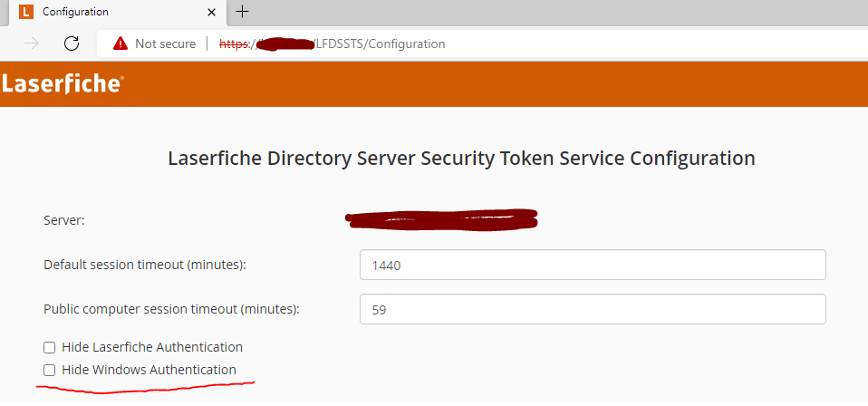
Task: Click the browser forward arrow
Action: (32, 43)
